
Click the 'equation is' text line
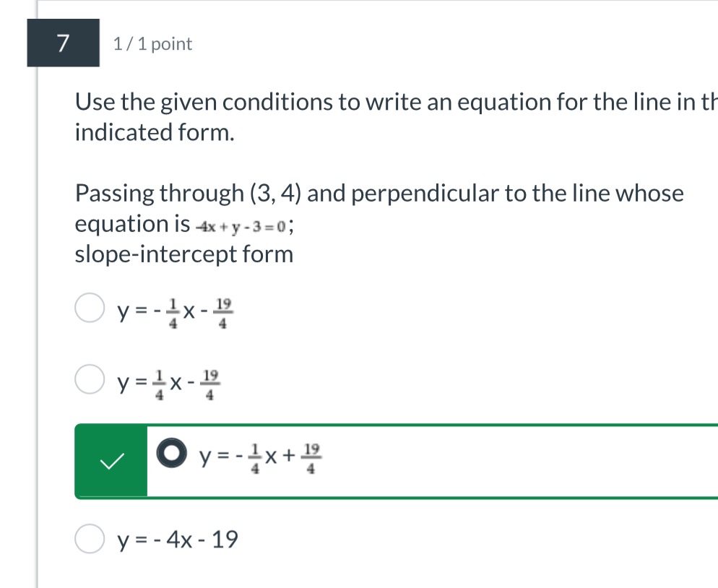tap(184, 224)
